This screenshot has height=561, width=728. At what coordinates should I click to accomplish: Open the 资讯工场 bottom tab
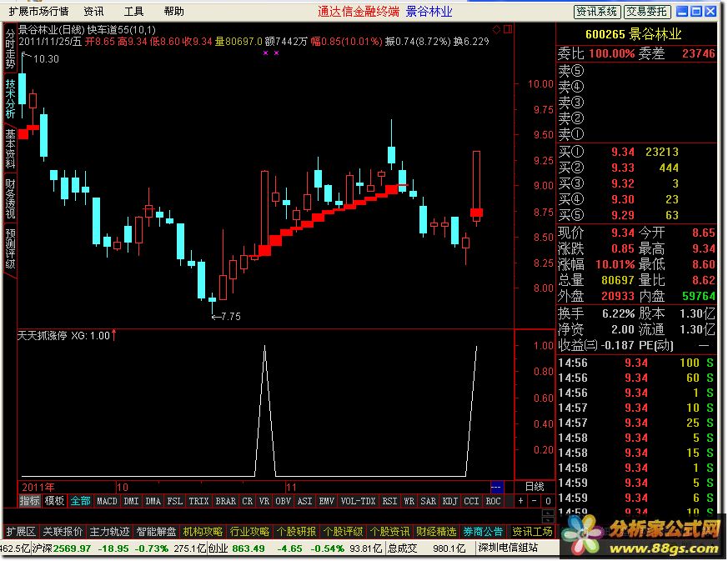click(x=532, y=532)
